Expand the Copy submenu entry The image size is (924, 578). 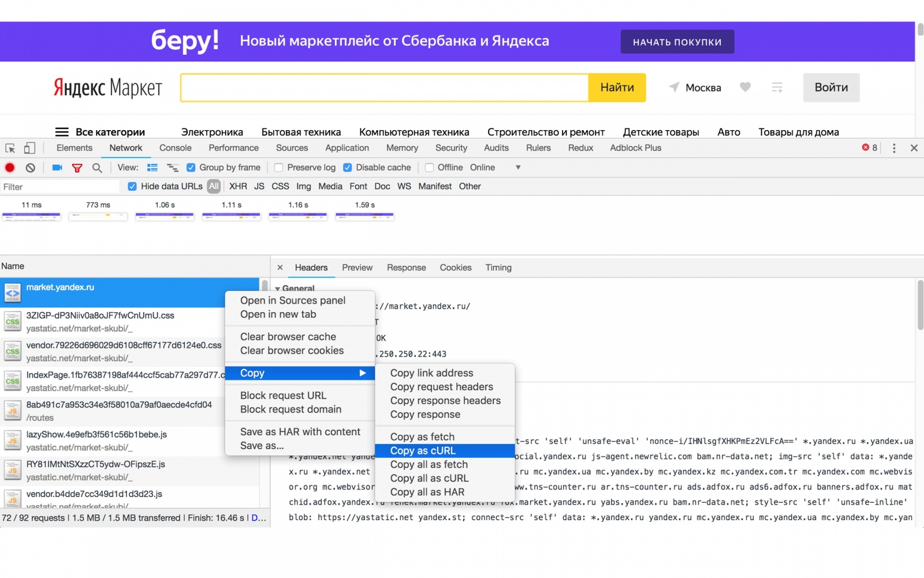pyautogui.click(x=300, y=373)
